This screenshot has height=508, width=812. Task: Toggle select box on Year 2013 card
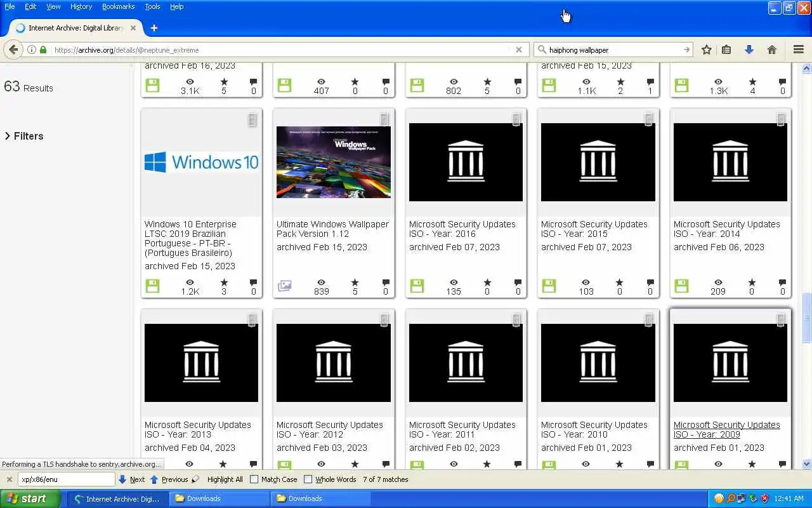click(x=252, y=320)
